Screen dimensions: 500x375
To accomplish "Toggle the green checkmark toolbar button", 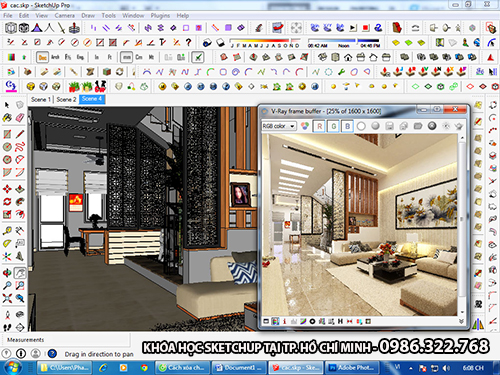I will (x=198, y=57).
